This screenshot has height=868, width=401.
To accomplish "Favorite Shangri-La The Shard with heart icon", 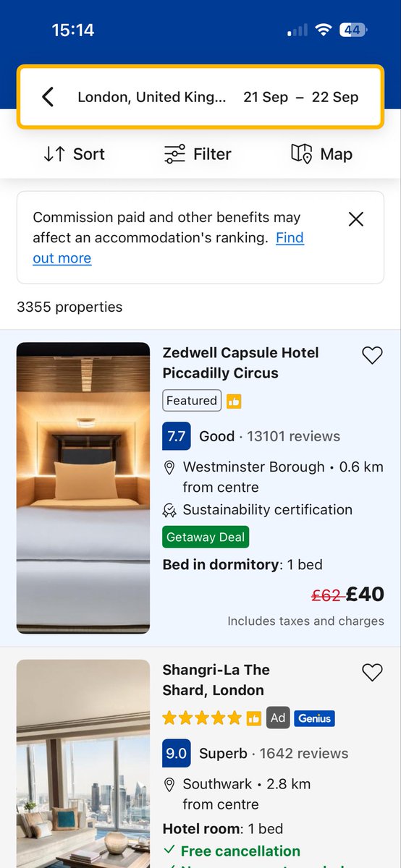I will (372, 672).
